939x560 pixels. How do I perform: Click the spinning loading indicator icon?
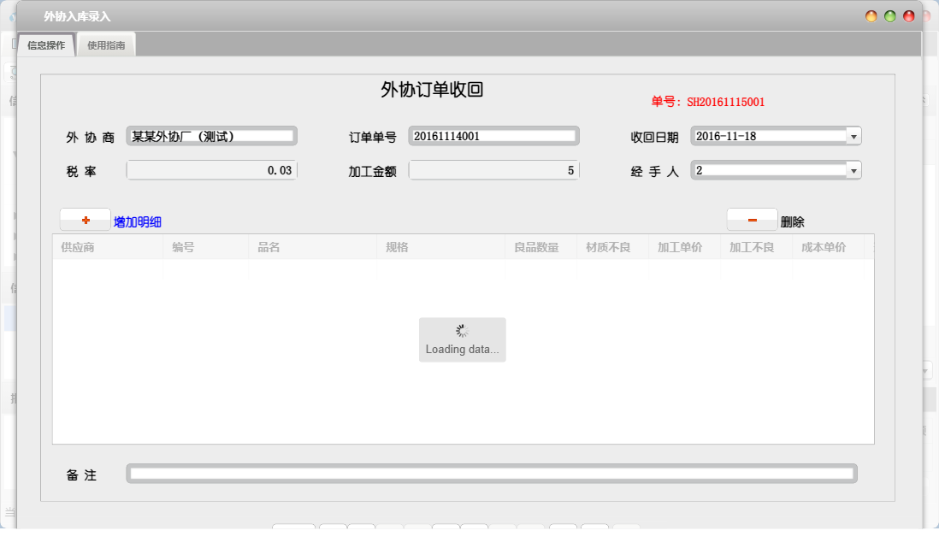pos(462,330)
